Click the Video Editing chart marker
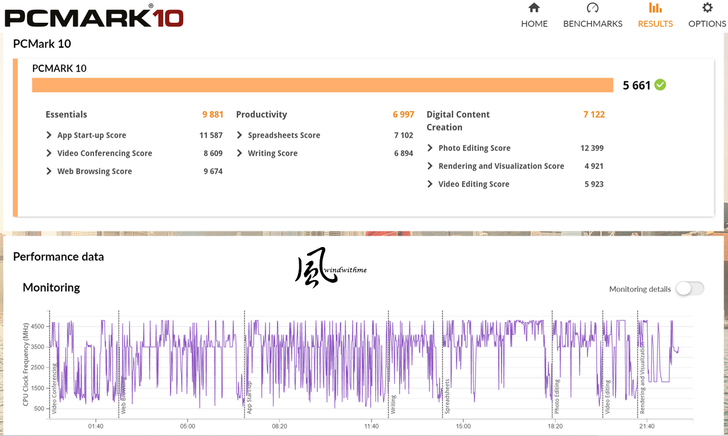728x436 pixels. point(607,397)
